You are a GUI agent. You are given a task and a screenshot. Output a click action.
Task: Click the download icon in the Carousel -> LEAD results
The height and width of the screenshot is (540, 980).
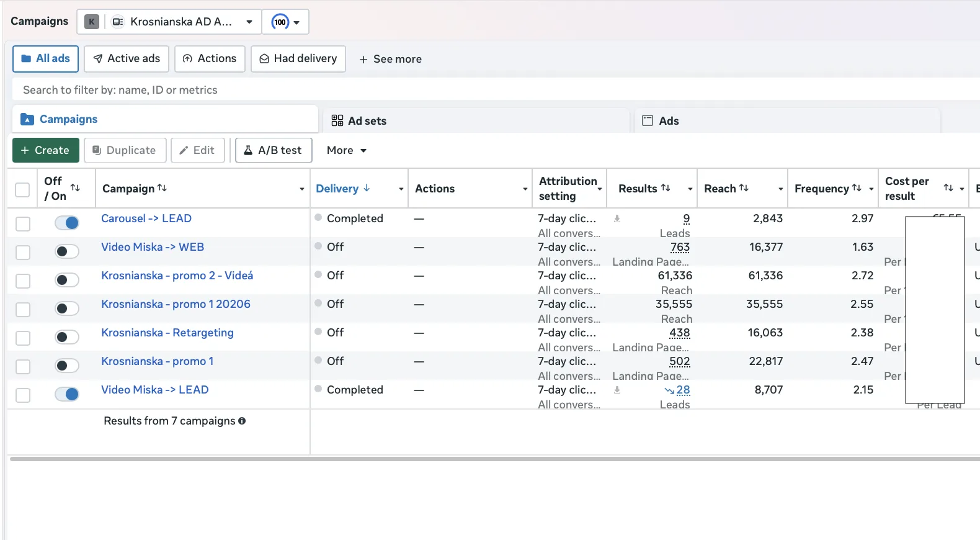[617, 218]
